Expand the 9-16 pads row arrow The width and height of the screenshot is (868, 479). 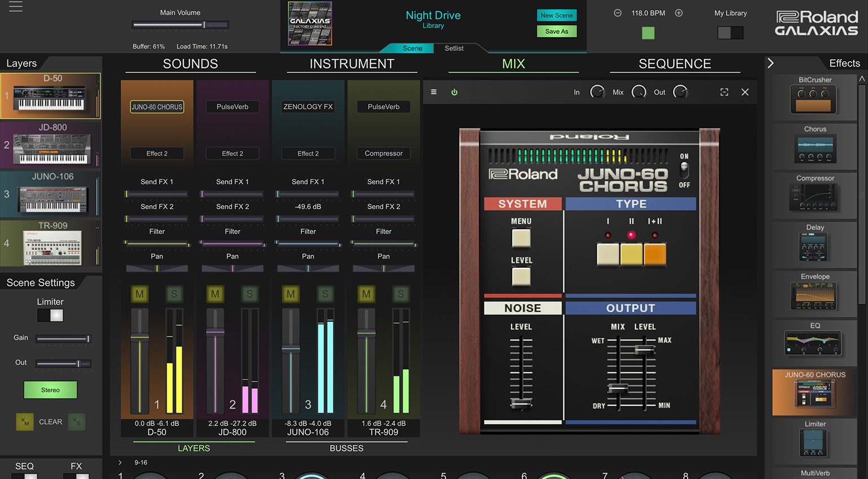(x=120, y=463)
